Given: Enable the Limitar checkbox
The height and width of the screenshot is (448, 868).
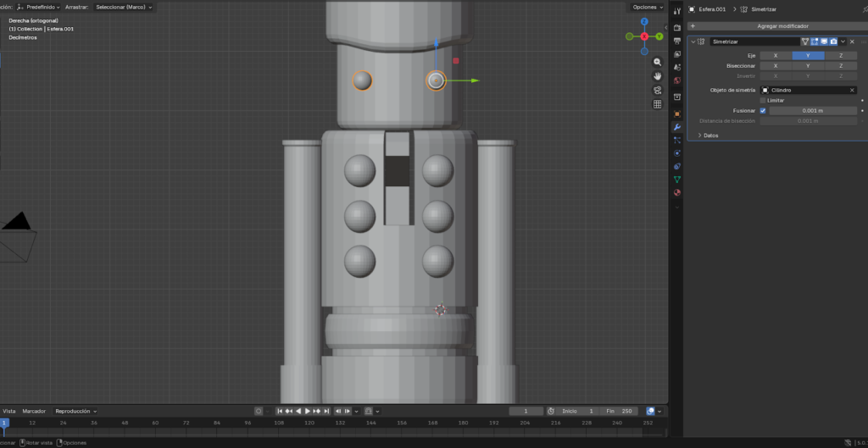Looking at the screenshot, I should (x=763, y=100).
